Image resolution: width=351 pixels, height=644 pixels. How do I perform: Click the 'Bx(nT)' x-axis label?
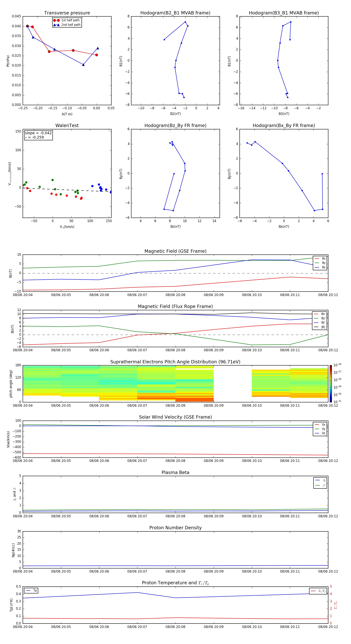284,227
